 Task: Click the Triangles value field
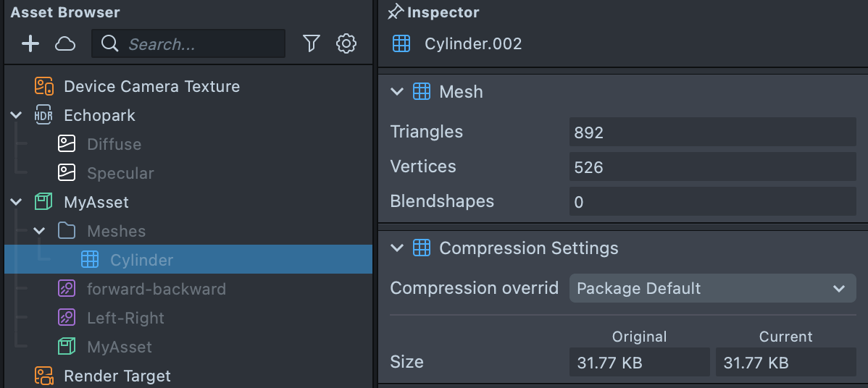coord(712,132)
